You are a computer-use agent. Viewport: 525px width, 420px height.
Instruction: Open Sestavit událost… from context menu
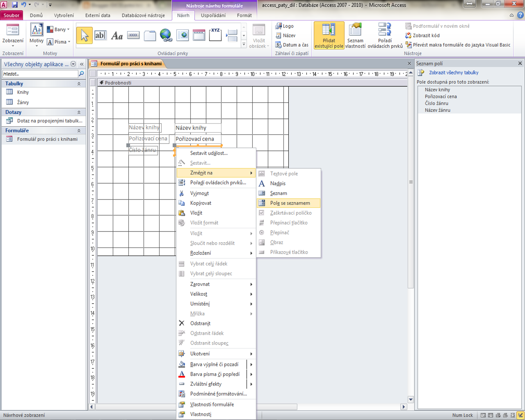(x=216, y=153)
